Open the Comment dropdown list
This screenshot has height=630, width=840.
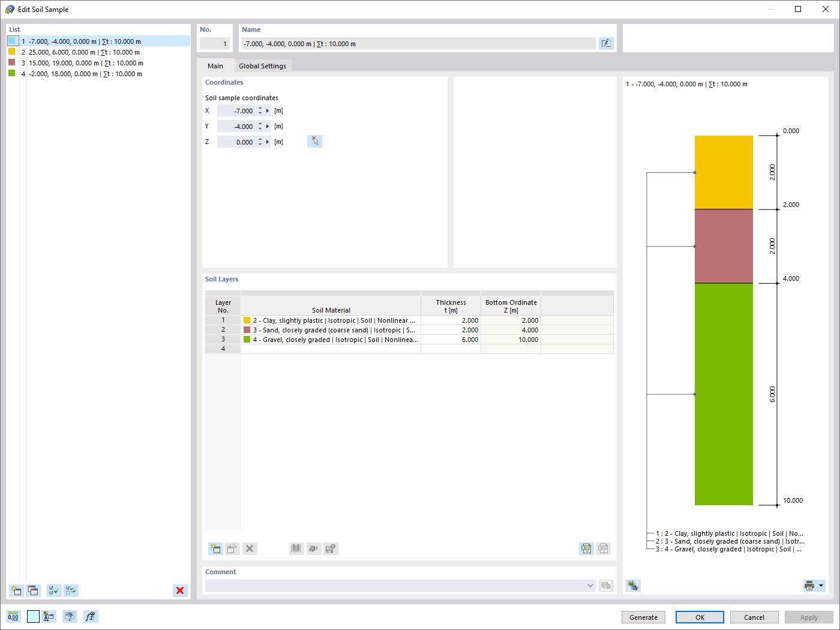coord(590,586)
